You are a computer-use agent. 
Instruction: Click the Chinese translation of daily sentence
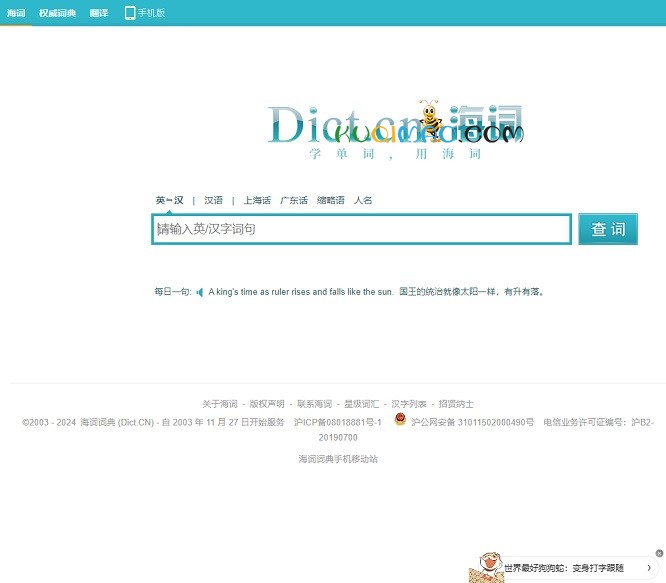pos(471,292)
